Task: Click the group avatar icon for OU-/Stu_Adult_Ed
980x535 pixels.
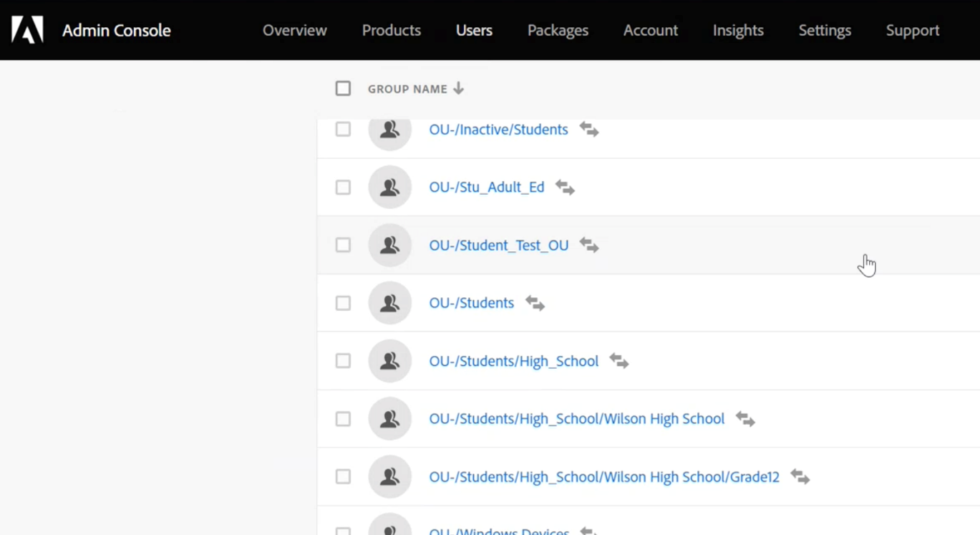Action: 389,187
